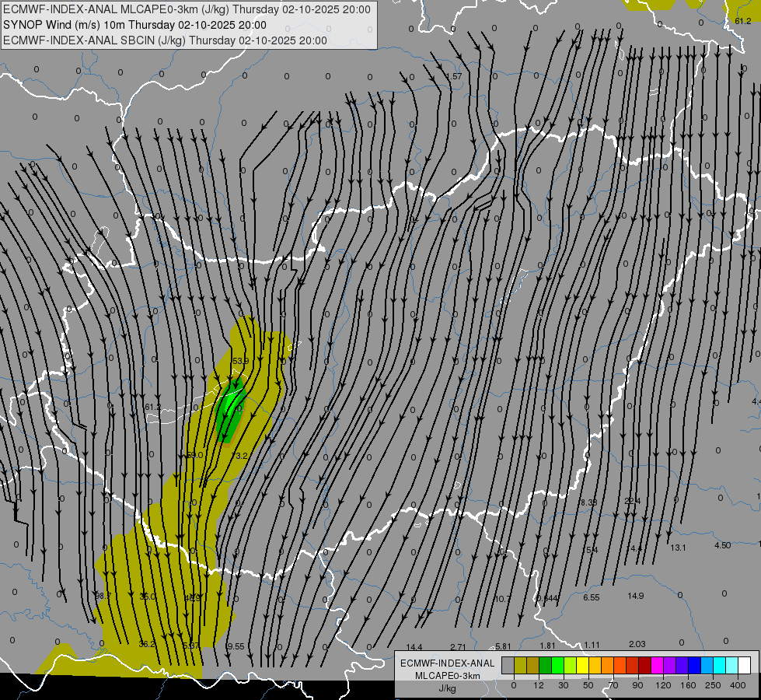Click the pure yellow legend swatch
Image resolution: width=761 pixels, height=700 pixels.
pyautogui.click(x=582, y=665)
